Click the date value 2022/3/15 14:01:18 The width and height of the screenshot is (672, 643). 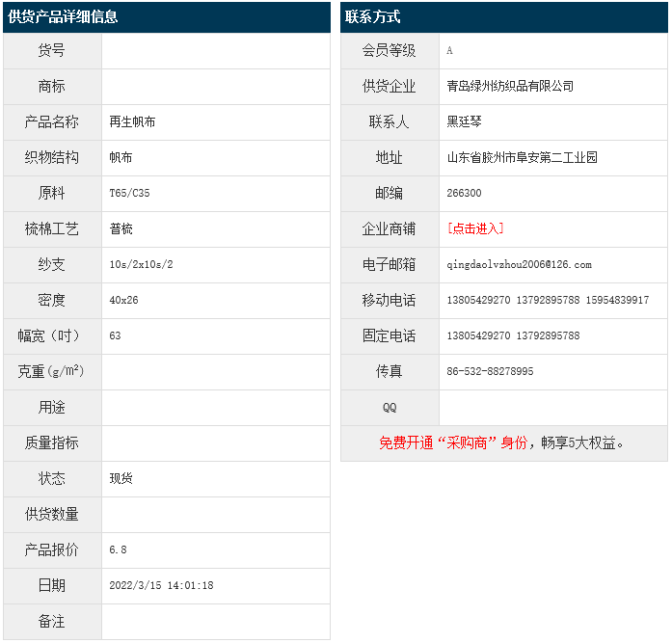point(161,585)
